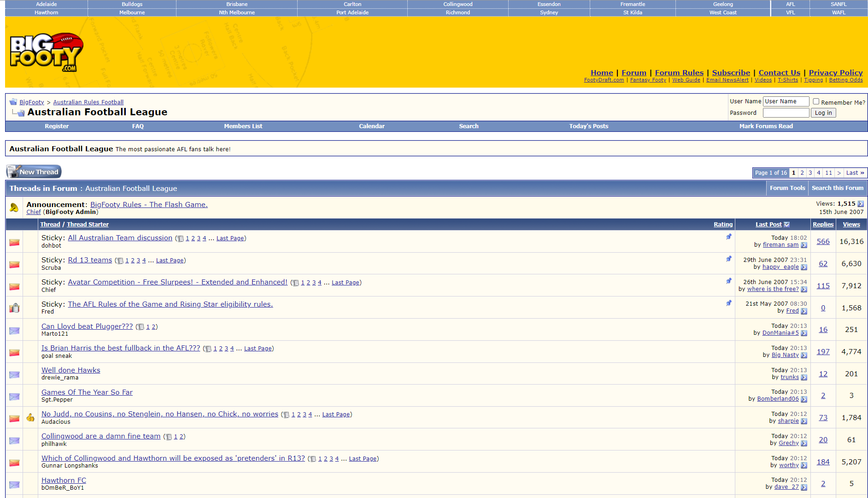Click the Log in button
Screen dimensions: 868x498
(823, 113)
